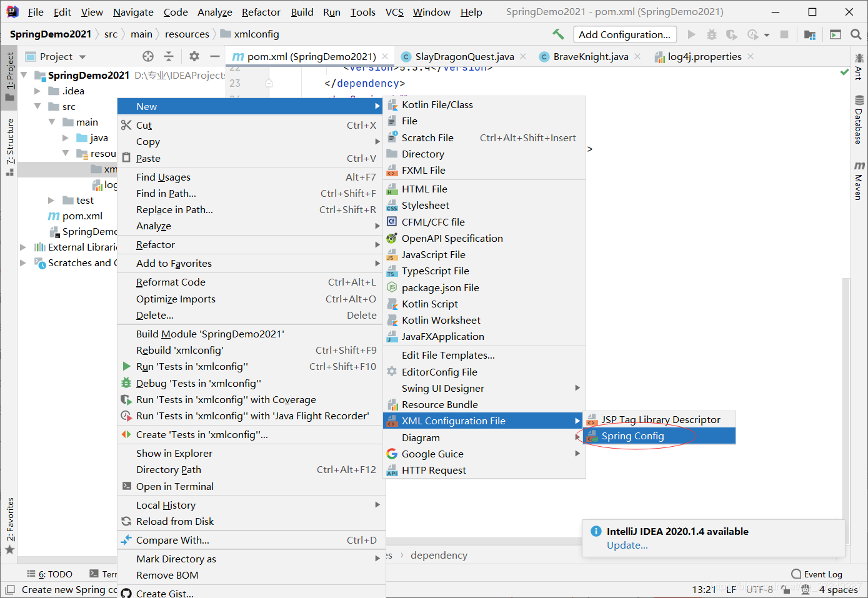
Task: Choose package.json File entry
Action: (484, 288)
